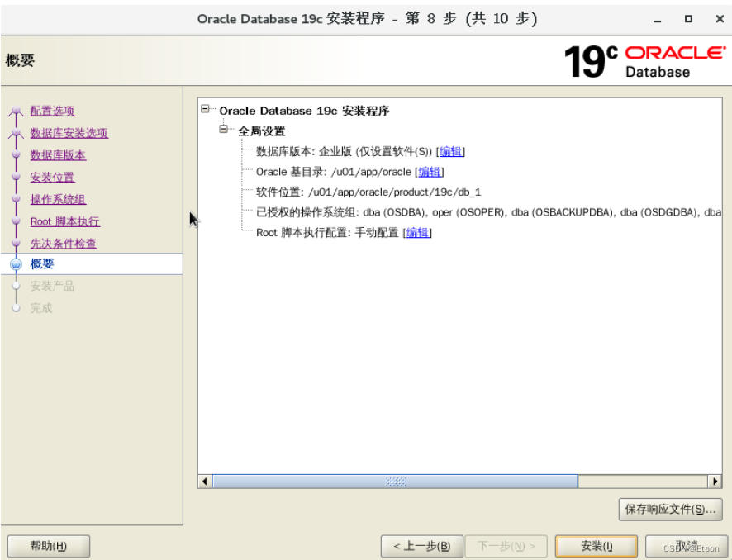
Task: Edit the Oracle 基目录 setting
Action: 430,172
